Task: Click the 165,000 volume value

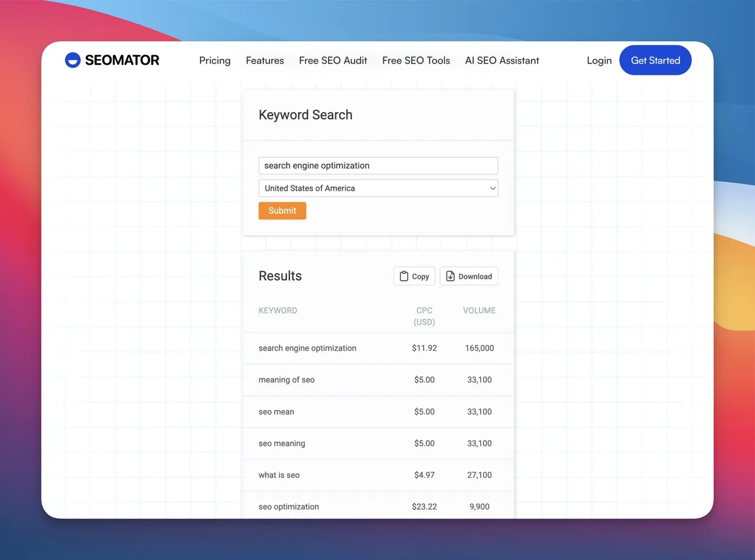Action: pos(480,348)
